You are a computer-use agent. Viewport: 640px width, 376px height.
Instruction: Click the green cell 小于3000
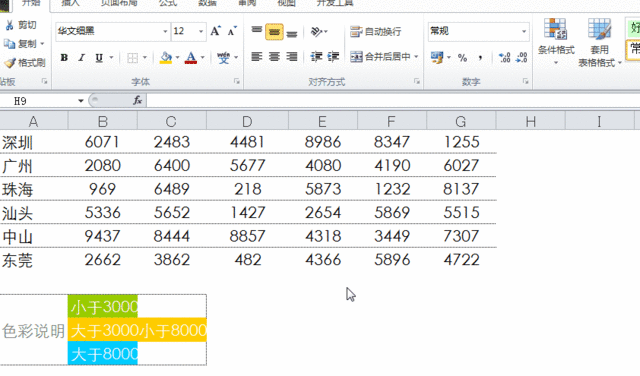pos(103,307)
